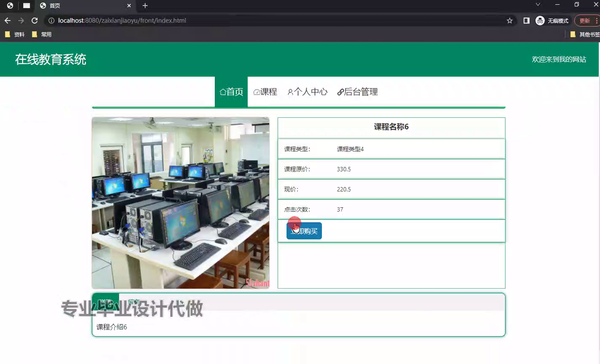
Task: Go back with the browser back arrow
Action: click(x=7, y=20)
